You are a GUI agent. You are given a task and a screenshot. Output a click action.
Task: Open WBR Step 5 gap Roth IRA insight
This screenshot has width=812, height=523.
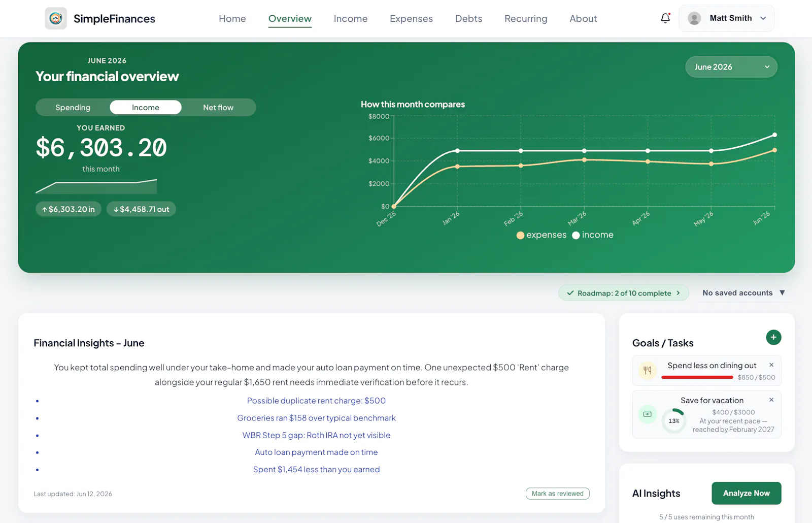(x=316, y=435)
